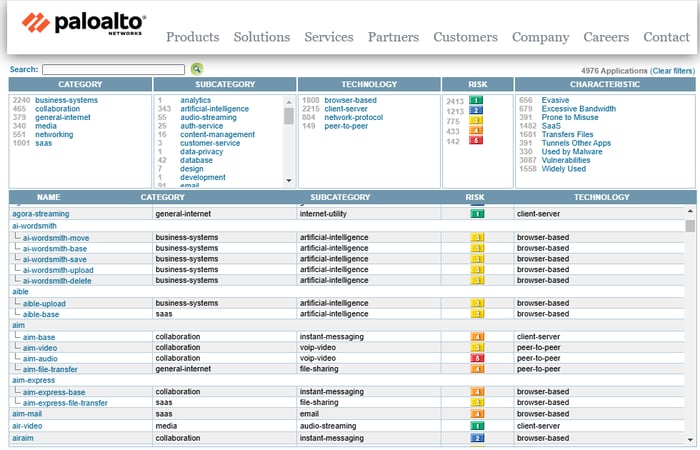Filter by Tunnels Other Apps characteristic
Screen dimensions: 700x450
576,143
